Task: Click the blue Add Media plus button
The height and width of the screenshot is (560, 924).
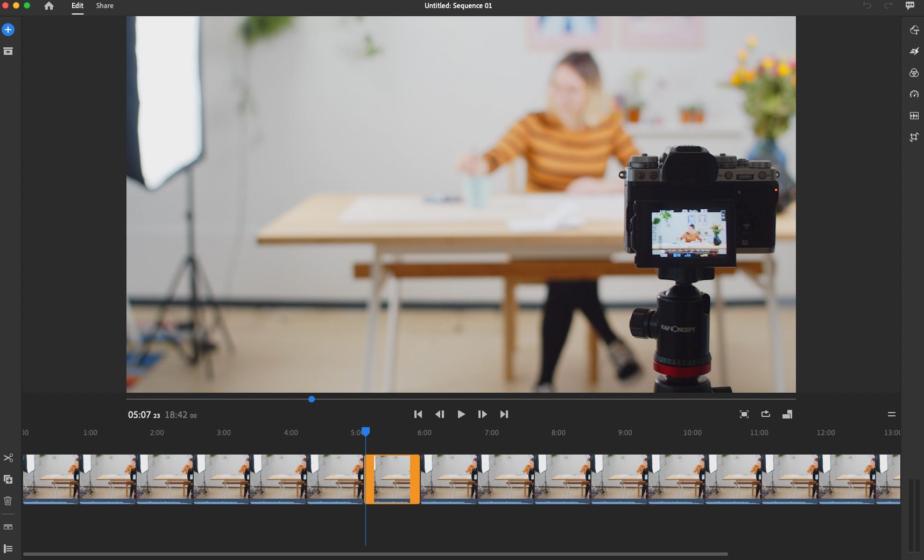Action: (x=8, y=30)
